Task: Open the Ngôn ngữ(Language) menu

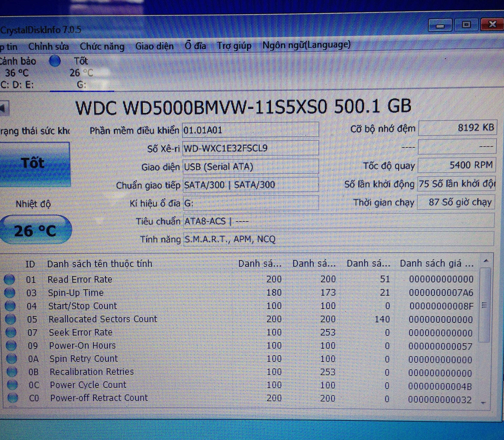Action: tap(306, 45)
